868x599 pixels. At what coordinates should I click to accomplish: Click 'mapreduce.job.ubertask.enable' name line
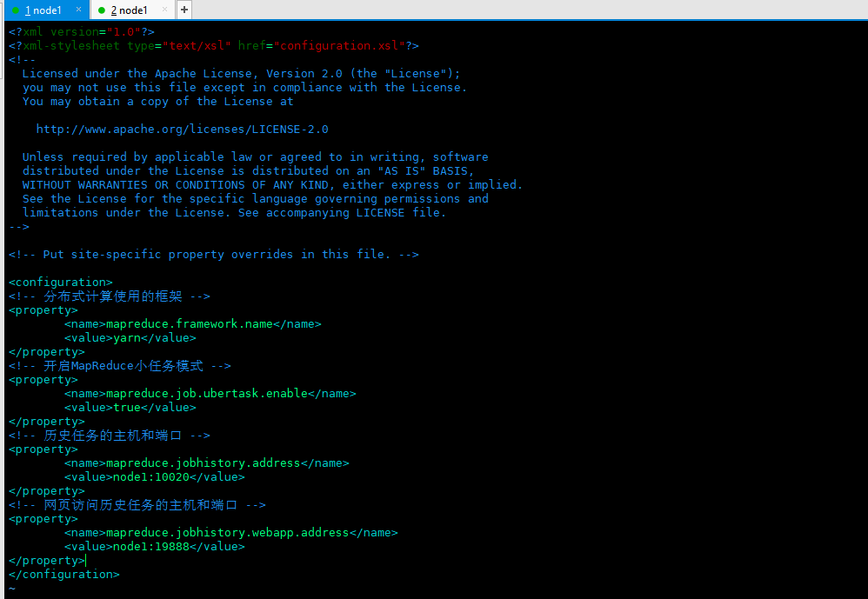[x=210, y=394]
